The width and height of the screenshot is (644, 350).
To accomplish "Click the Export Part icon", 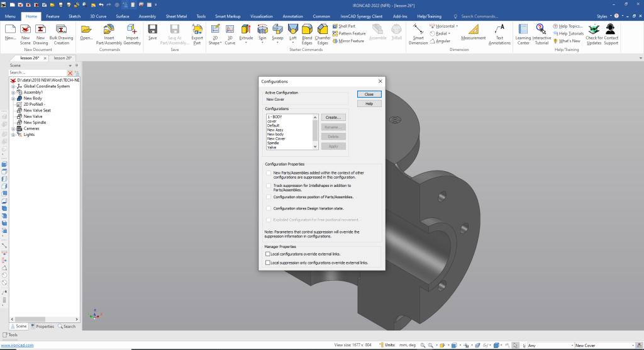I will click(197, 29).
